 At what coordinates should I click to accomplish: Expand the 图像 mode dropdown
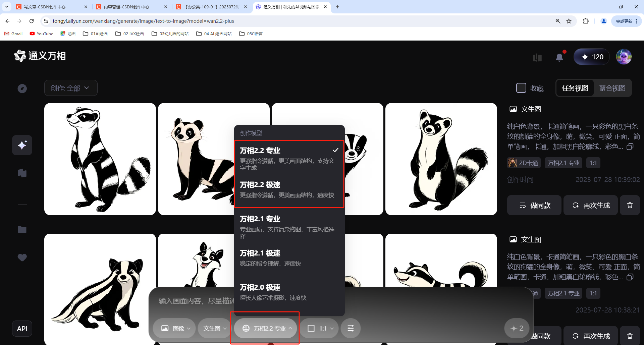[174, 328]
